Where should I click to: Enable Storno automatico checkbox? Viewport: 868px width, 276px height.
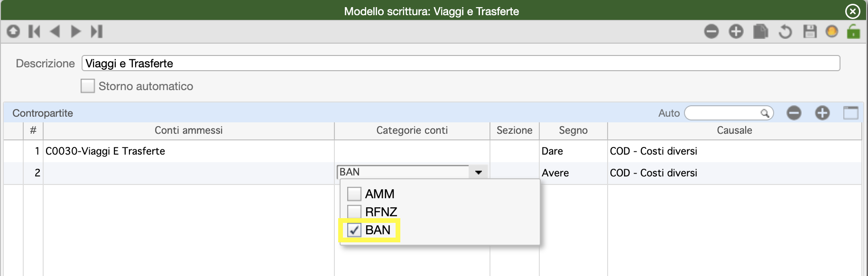88,86
